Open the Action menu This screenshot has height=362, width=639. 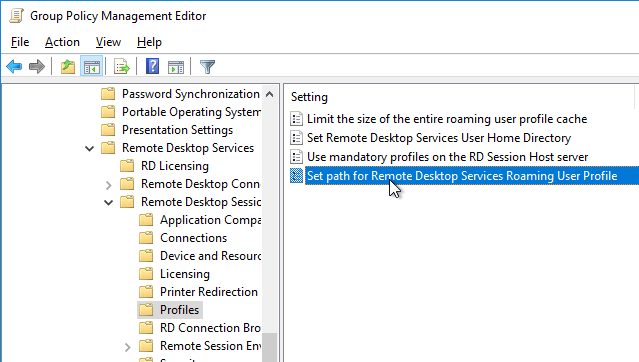tap(62, 42)
